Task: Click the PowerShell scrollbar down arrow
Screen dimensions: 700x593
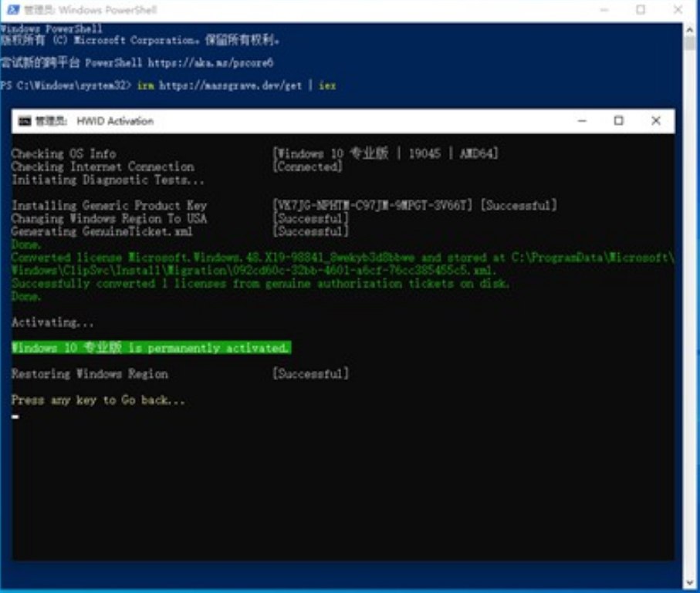Action: click(x=691, y=584)
